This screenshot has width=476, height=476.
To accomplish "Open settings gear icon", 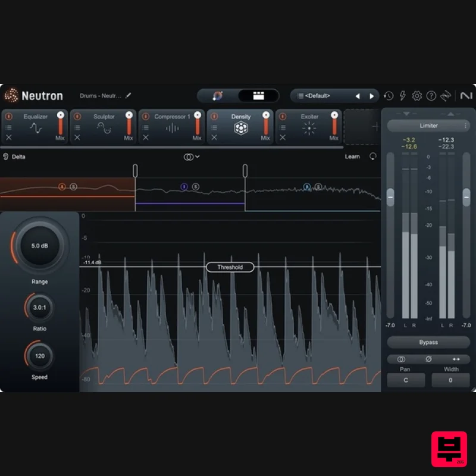I will [417, 96].
